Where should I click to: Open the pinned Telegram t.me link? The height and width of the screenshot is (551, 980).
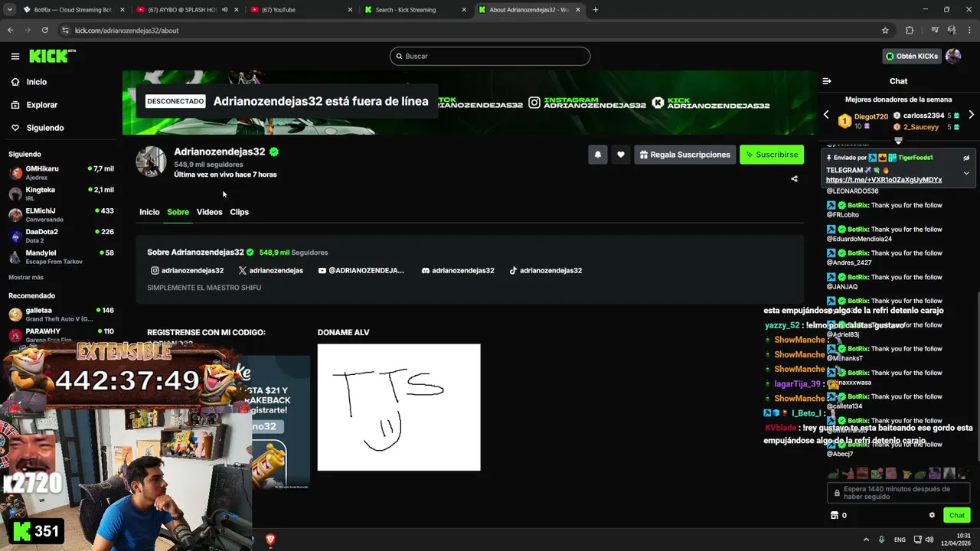point(884,180)
